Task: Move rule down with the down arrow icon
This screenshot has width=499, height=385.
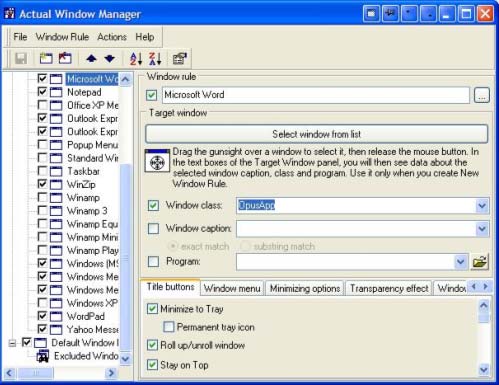Action: point(109,59)
